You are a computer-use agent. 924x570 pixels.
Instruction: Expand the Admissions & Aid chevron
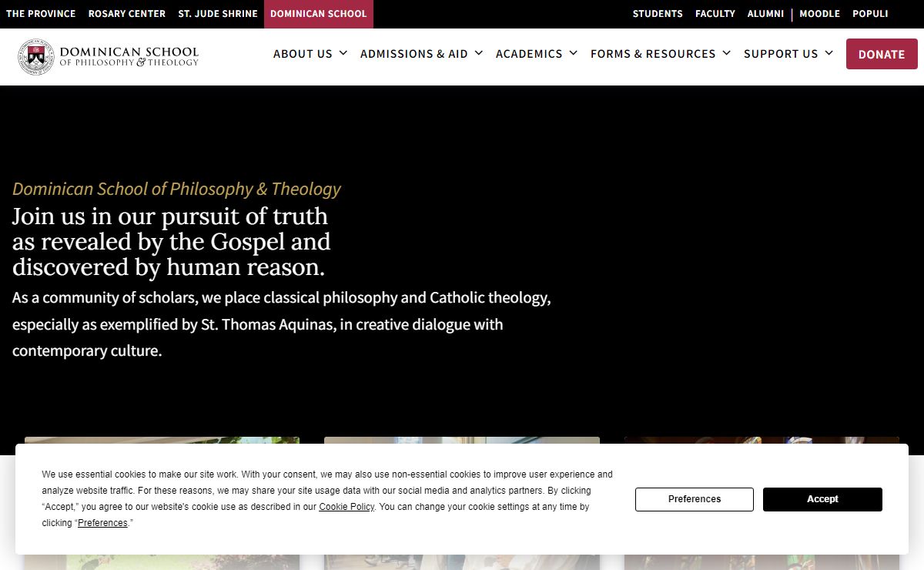(x=479, y=53)
